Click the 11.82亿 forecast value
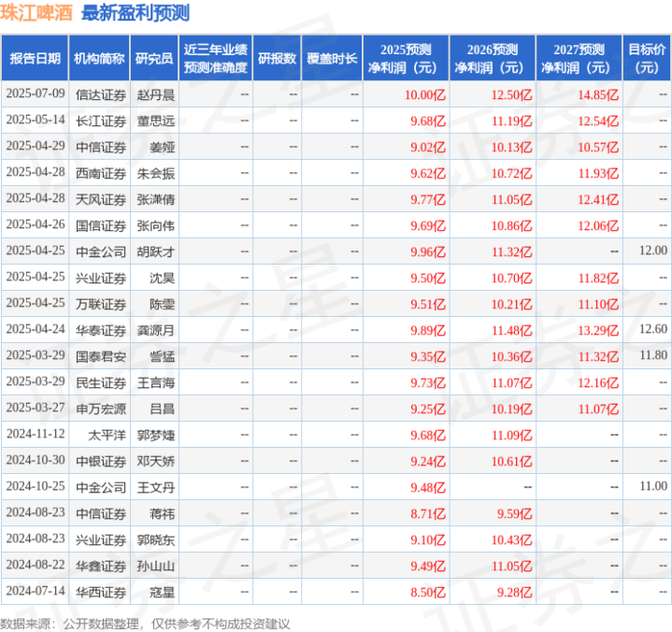672x632 pixels. tap(598, 278)
